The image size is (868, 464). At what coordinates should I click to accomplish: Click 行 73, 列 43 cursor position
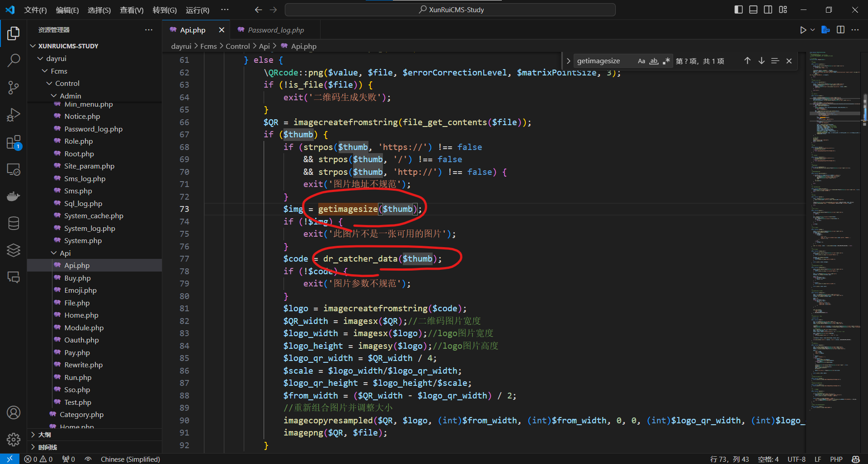(729, 459)
